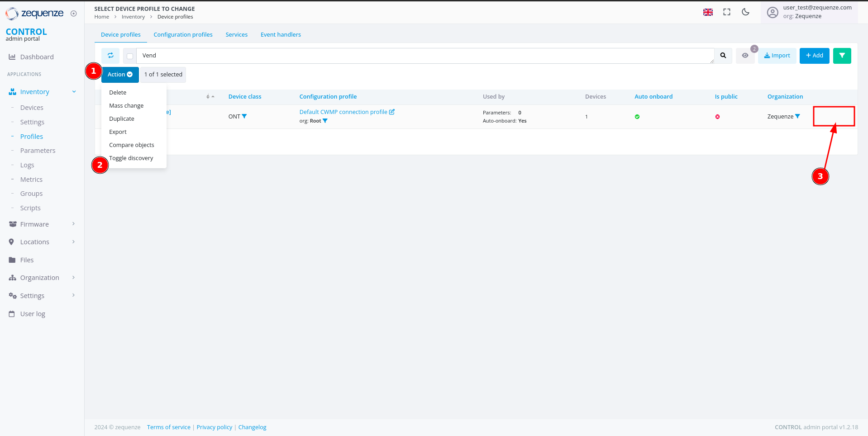Open the Action dropdown button
This screenshot has height=436, width=868.
120,75
